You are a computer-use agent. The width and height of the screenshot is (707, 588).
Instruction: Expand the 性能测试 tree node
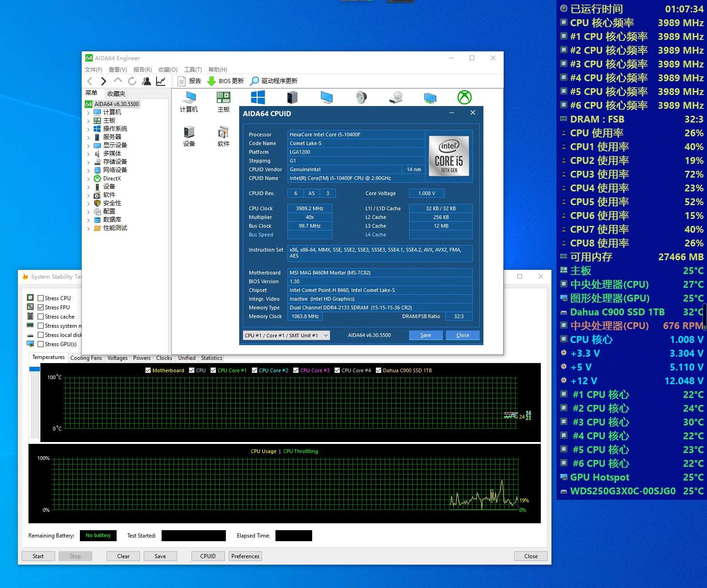pyautogui.click(x=89, y=228)
